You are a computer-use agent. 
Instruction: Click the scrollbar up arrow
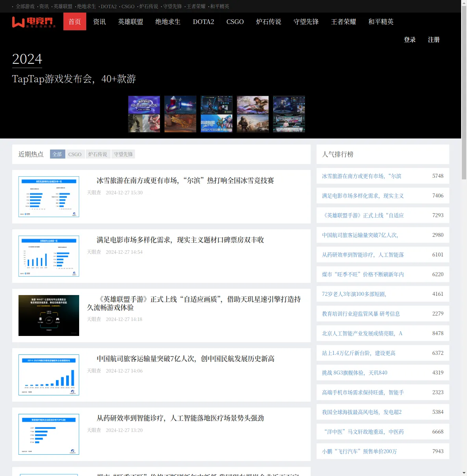(x=464, y=3)
